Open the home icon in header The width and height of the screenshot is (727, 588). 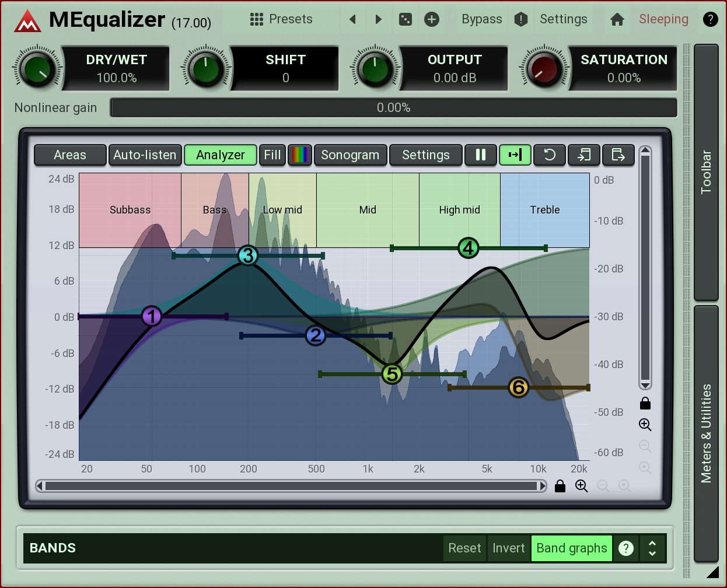tap(617, 19)
